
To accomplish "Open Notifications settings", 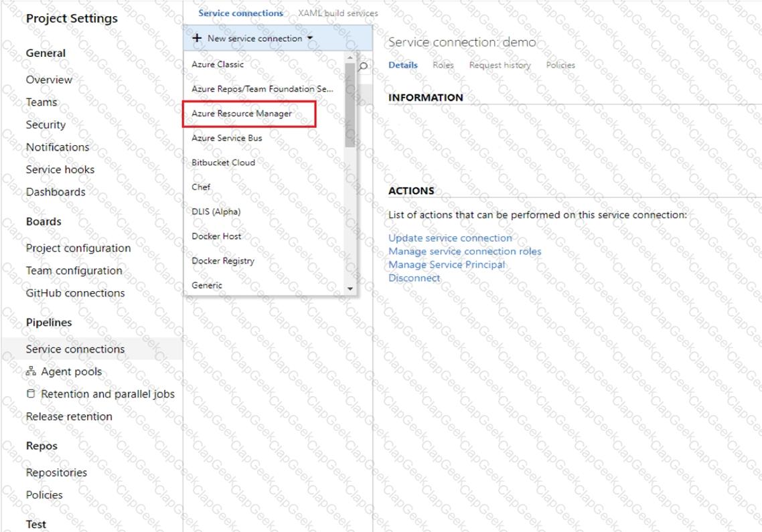I will click(x=58, y=147).
